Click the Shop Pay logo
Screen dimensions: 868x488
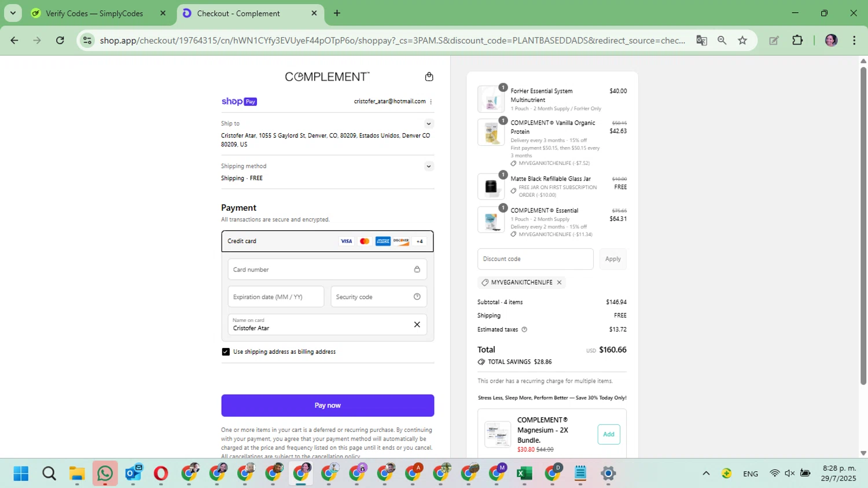(239, 102)
